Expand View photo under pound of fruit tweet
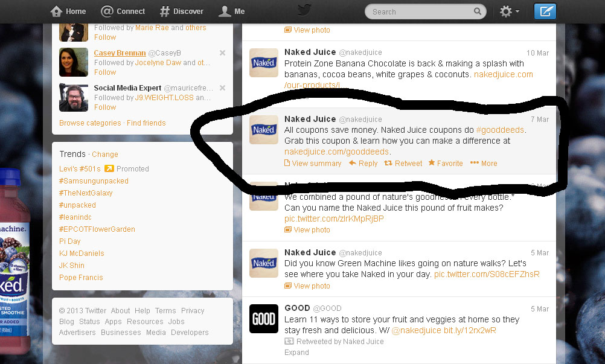 [x=307, y=230]
